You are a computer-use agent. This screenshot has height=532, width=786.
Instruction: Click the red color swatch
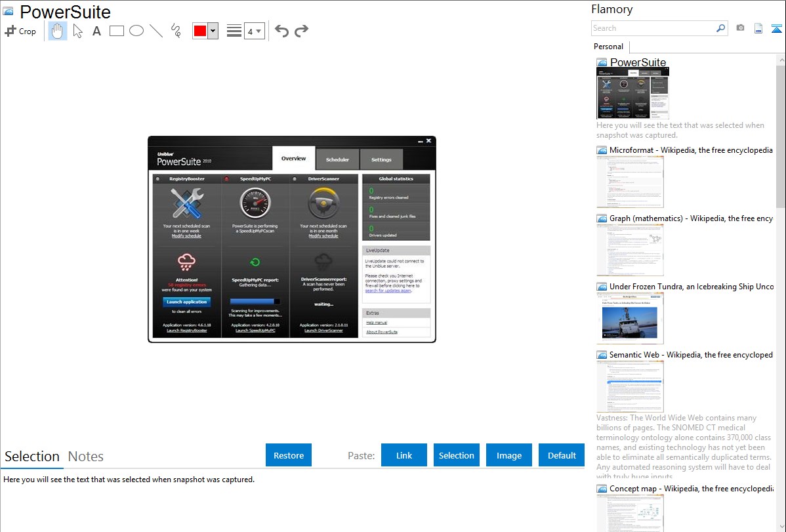tap(200, 31)
